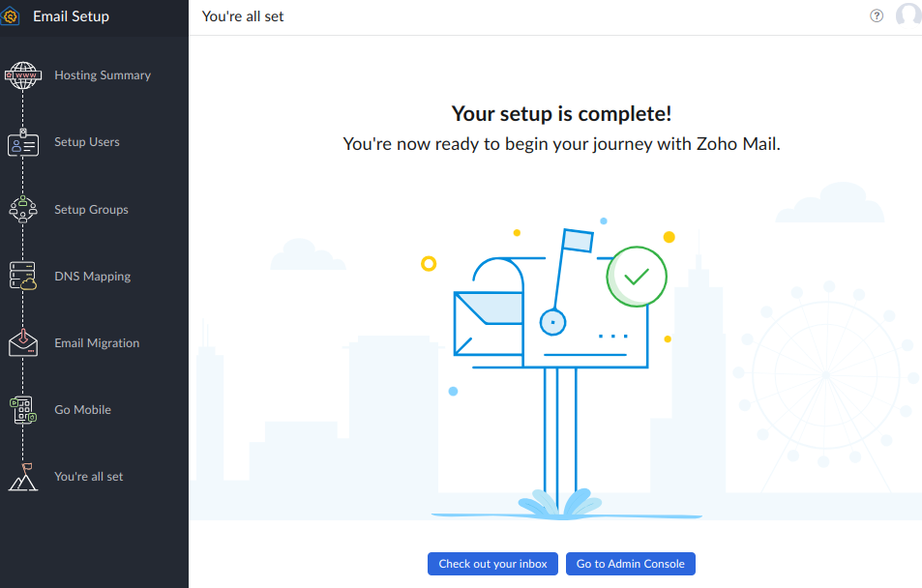Select Email Migration in the sidebar
This screenshot has height=588, width=922.
[x=97, y=343]
